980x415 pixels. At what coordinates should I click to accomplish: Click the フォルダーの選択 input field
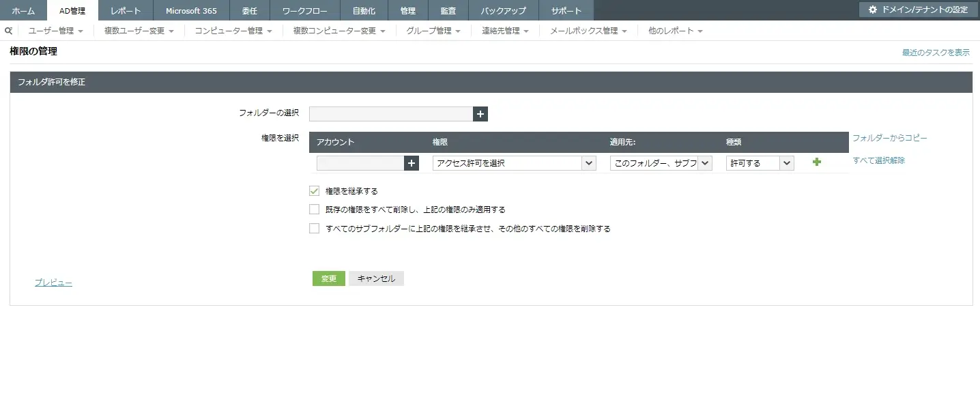point(391,114)
